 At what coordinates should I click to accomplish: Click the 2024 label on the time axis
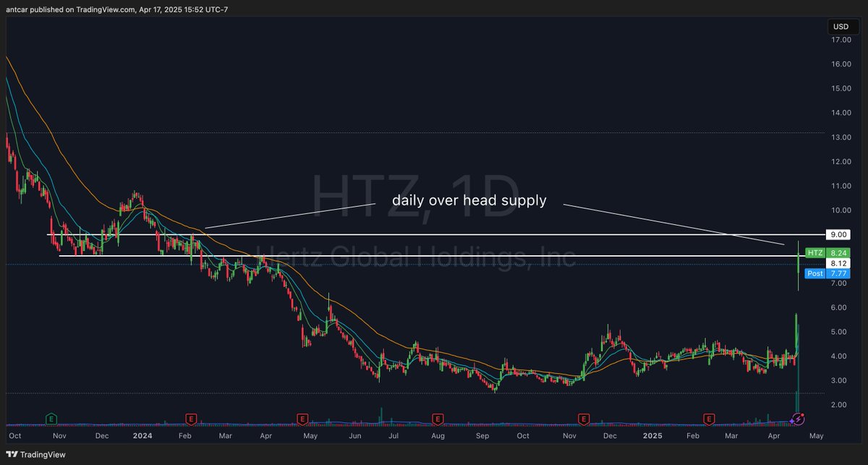point(142,436)
